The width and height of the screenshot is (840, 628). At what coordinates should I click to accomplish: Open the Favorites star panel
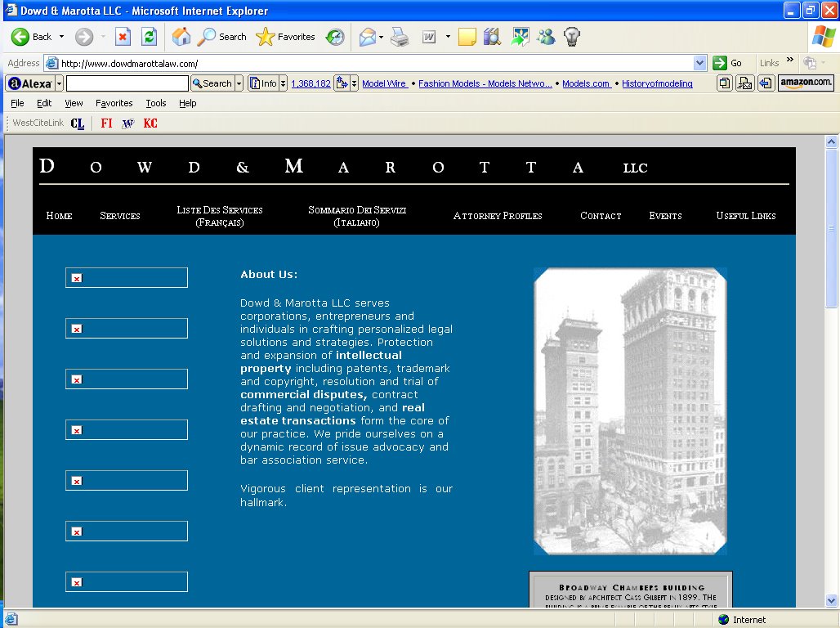point(285,37)
